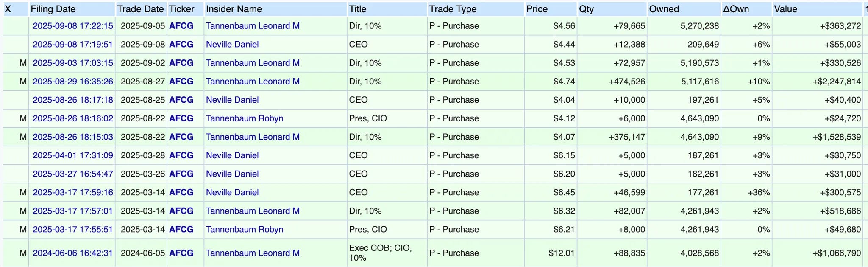Viewport: 868px width, 267px height.
Task: Open filing dated 2025-09-08 17:19:51
Action: [73, 45]
